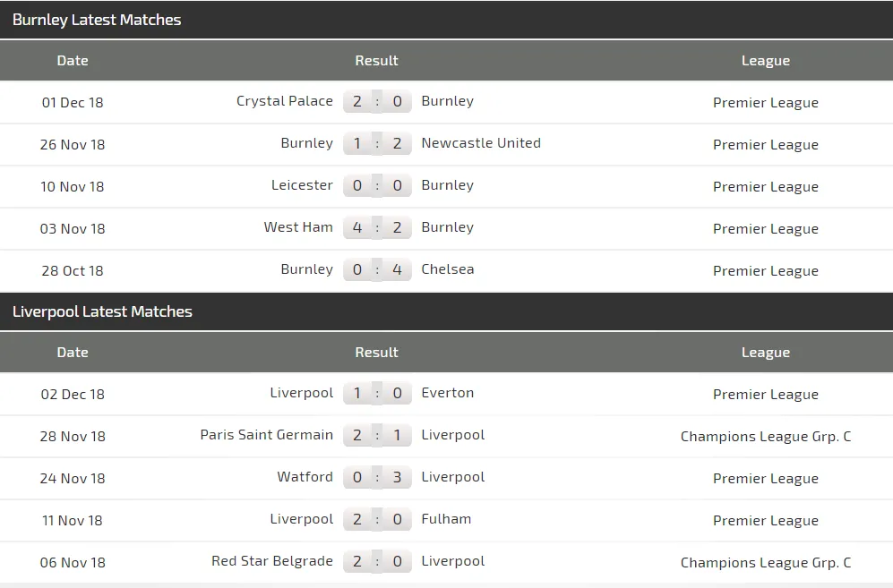893x588 pixels.
Task: Click Everton team name
Action: point(447,393)
